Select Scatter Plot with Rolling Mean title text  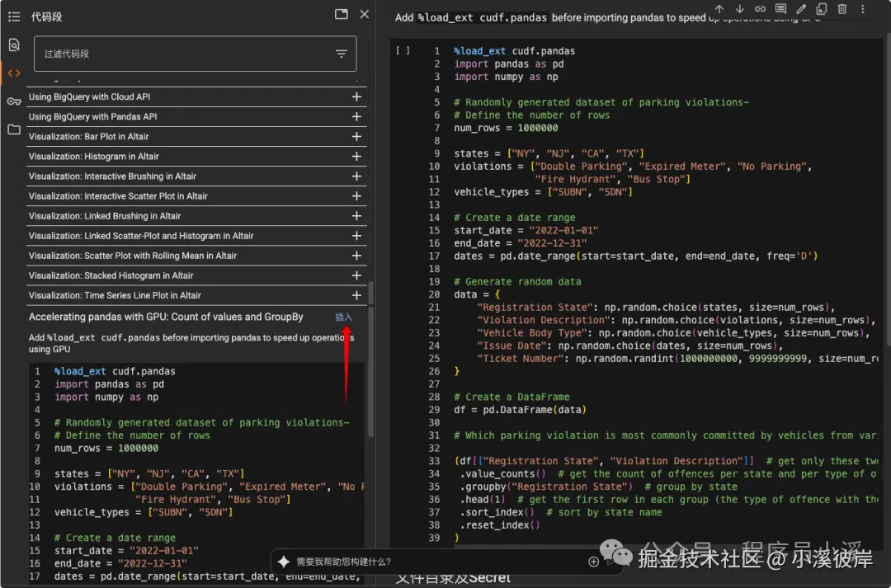(132, 256)
